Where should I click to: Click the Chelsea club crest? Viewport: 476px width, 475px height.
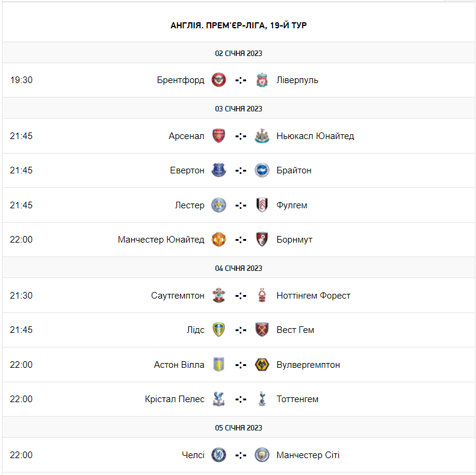click(218, 455)
